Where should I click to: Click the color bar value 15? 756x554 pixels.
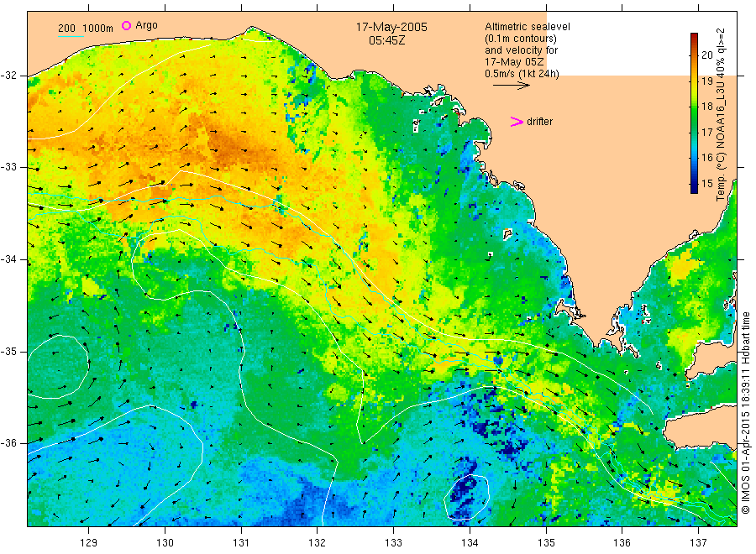tap(706, 183)
